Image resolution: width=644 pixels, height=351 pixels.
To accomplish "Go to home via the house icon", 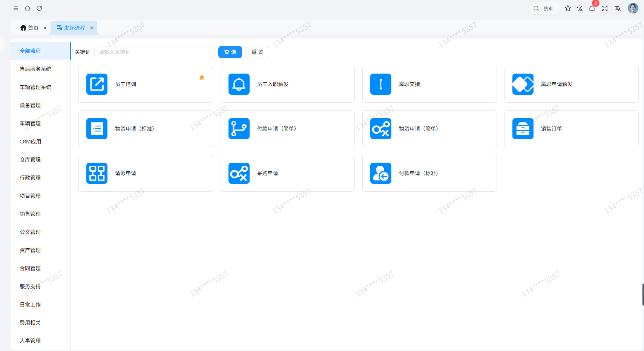I will coord(28,8).
